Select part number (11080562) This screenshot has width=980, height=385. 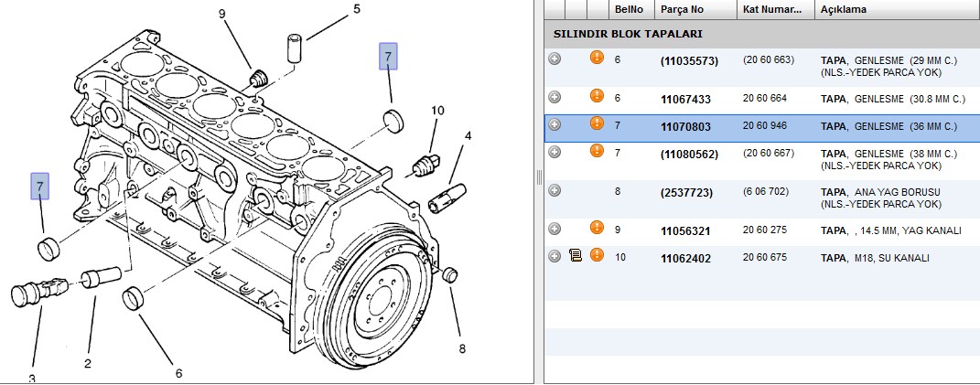coord(689,155)
